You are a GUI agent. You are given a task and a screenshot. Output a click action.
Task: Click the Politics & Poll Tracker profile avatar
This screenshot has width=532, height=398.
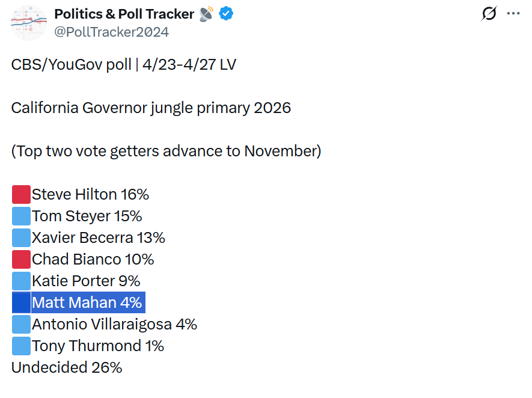(x=29, y=22)
